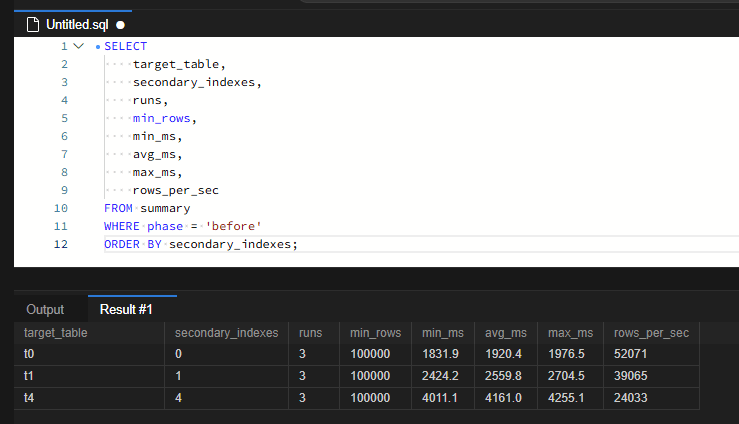Collapse the SELECT block fold chevron
This screenshot has width=739, height=424.
79,46
